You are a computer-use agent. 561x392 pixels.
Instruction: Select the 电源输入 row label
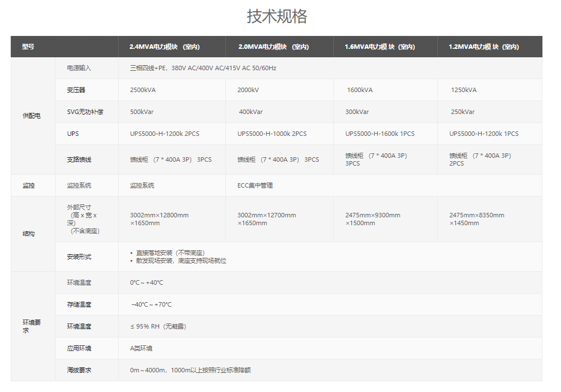[79, 68]
